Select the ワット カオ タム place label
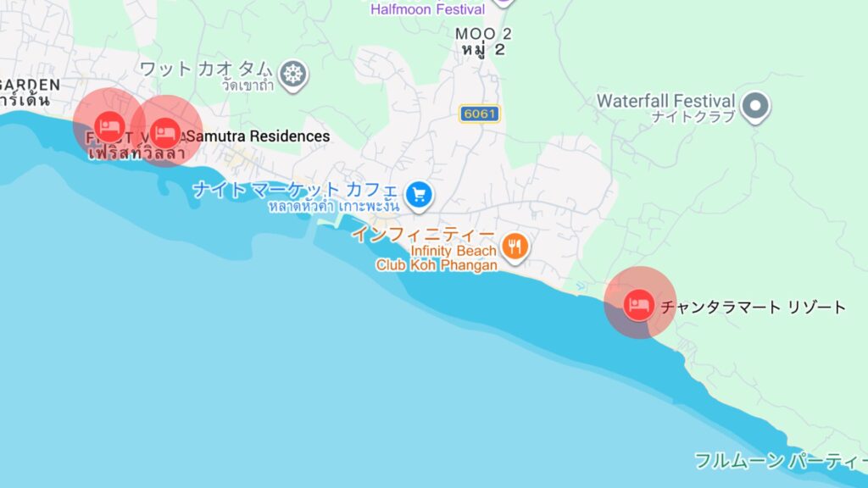The image size is (868, 488). point(206,69)
